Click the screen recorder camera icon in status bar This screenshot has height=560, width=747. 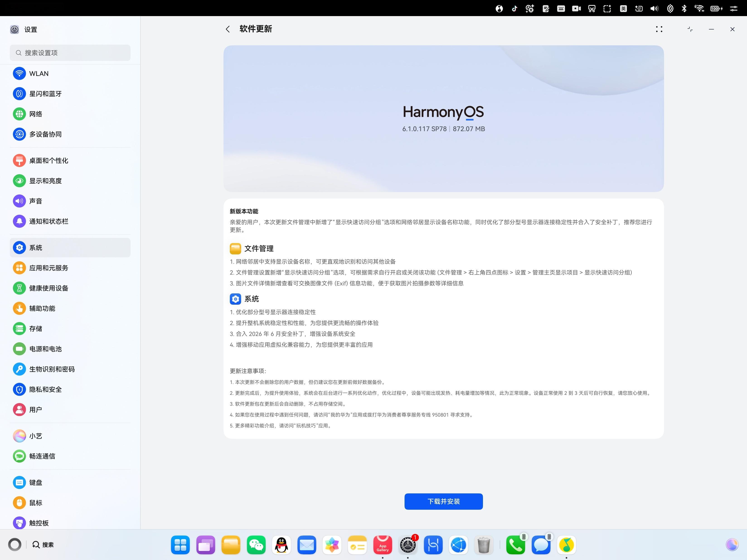[x=576, y=8]
